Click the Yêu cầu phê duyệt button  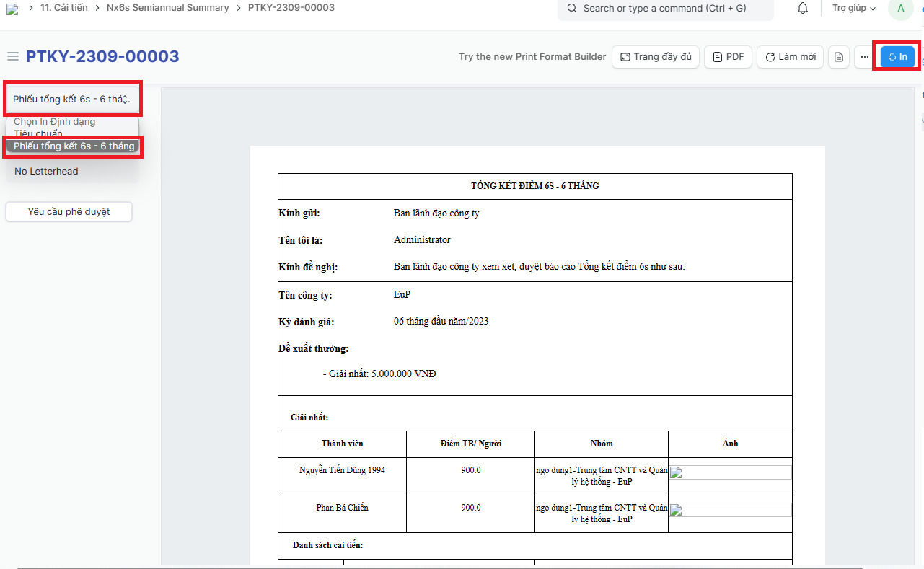point(69,212)
